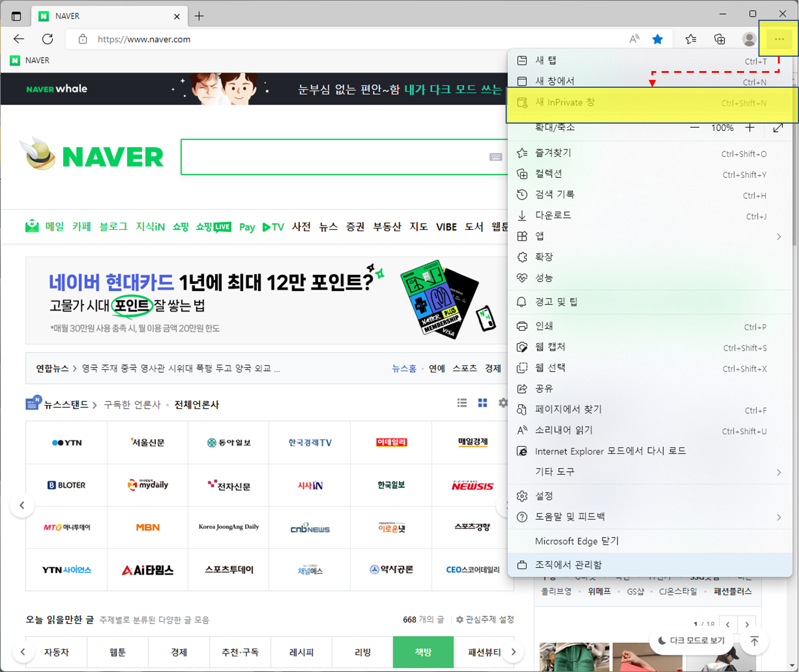
Task: Select the 책방 topic tab
Action: [423, 652]
